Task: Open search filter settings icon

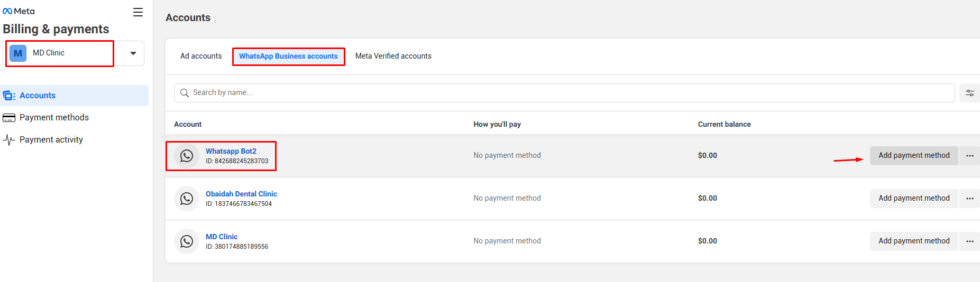Action: [969, 93]
